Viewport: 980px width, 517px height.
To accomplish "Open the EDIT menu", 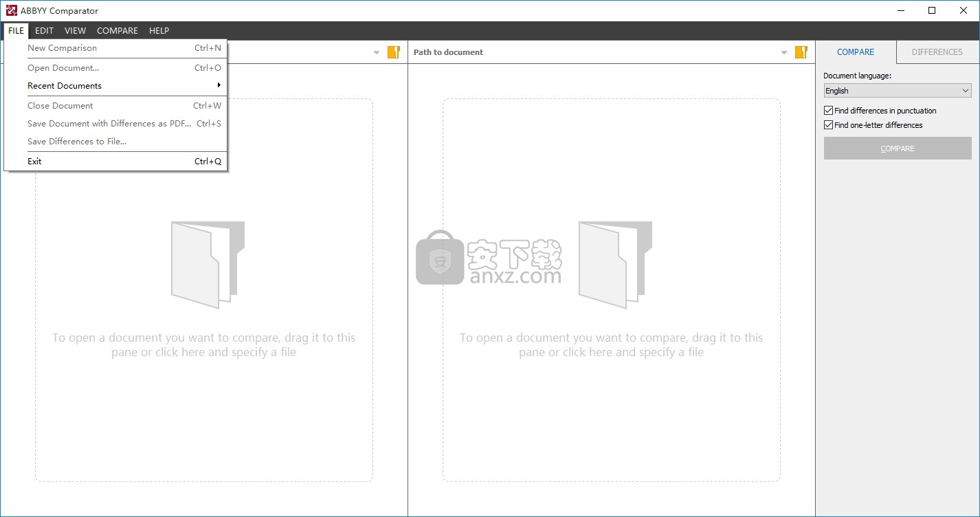I will coord(44,30).
